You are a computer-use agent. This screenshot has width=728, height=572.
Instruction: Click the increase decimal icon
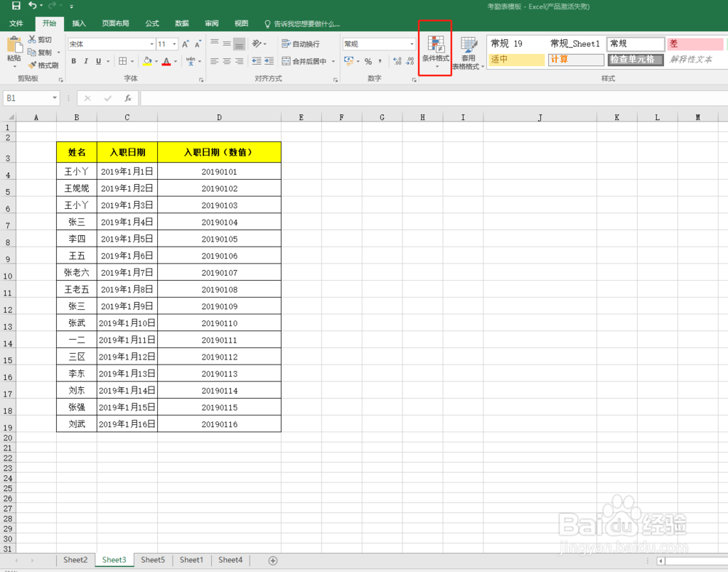coord(397,61)
